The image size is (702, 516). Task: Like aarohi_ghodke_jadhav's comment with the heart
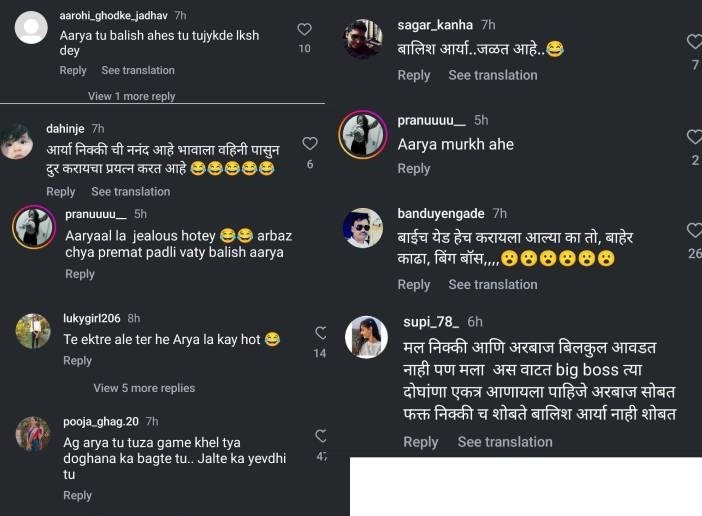click(x=304, y=30)
